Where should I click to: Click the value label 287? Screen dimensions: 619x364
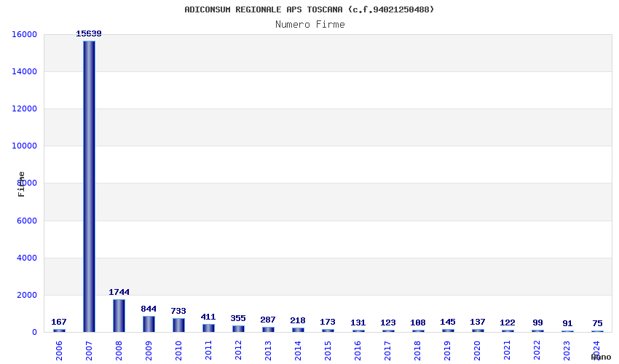coord(268,320)
